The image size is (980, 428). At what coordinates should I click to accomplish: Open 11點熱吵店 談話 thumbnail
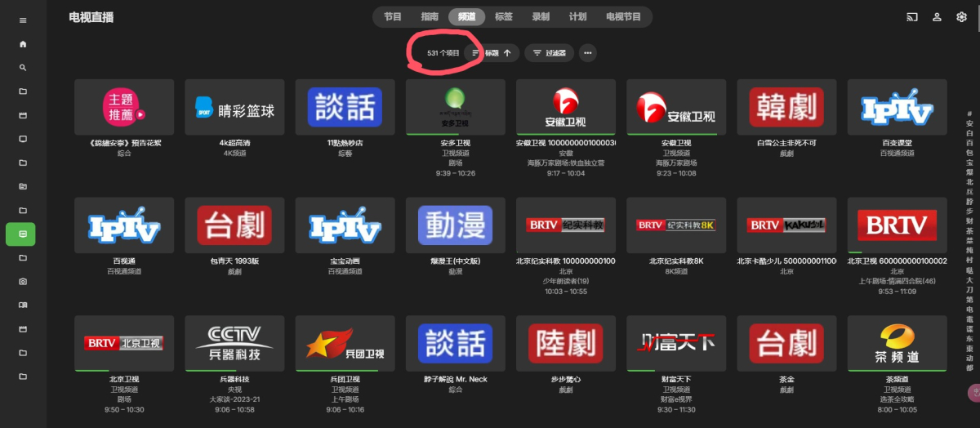[x=345, y=107]
